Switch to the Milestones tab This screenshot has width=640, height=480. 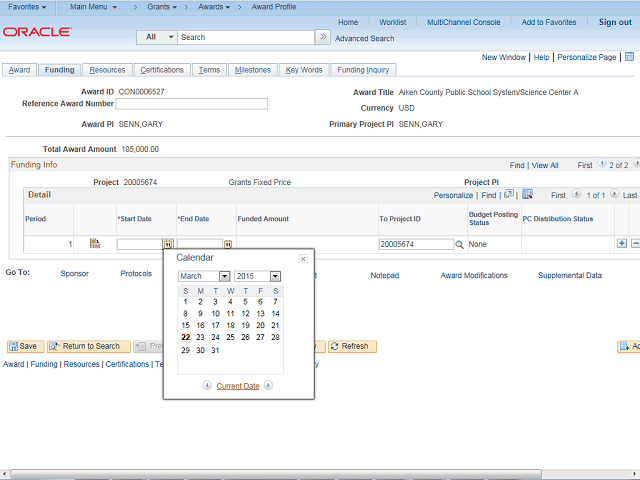[253, 70]
